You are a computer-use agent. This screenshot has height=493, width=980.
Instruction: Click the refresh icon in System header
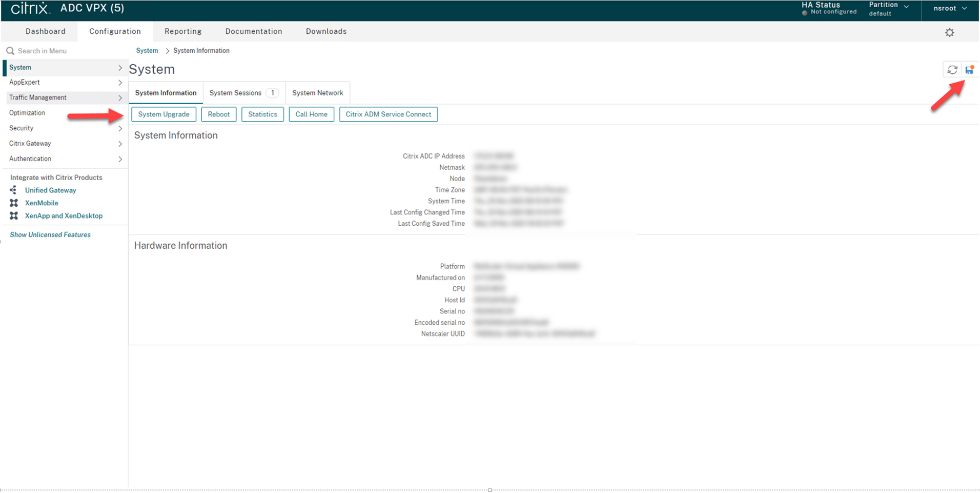tap(952, 70)
